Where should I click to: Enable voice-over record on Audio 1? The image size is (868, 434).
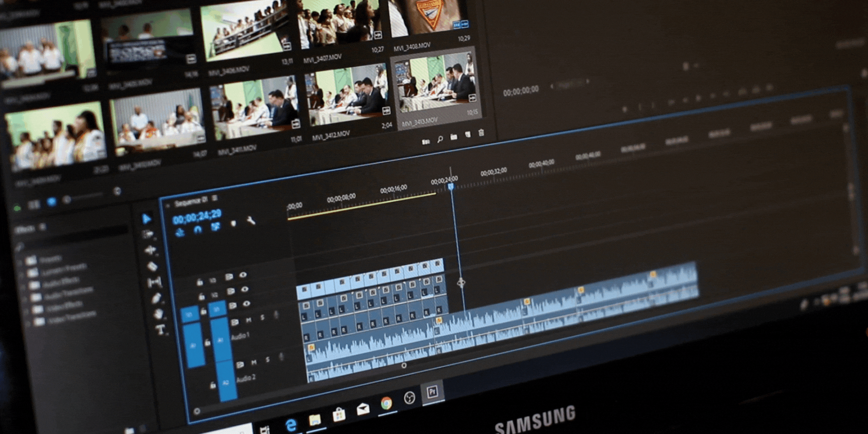276,314
